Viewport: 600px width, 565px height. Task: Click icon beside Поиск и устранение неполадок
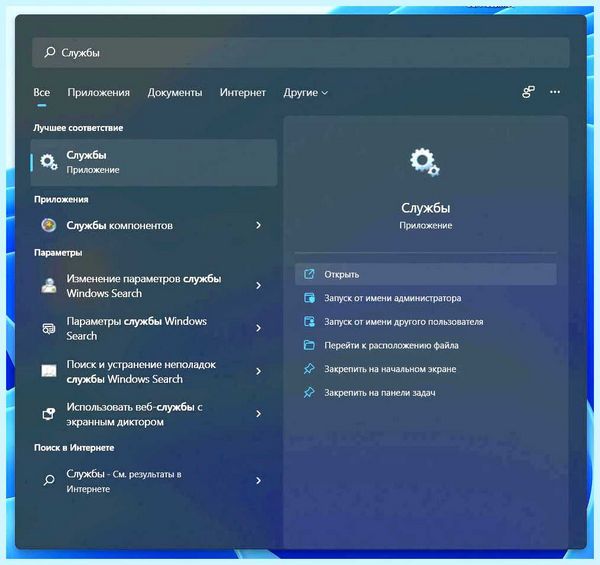[x=49, y=370]
